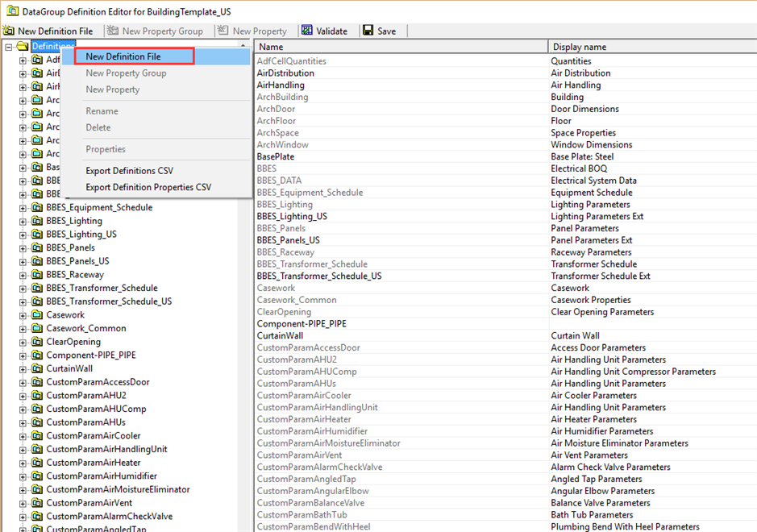Click the New Definition File toolbar label
Screen dimensions: 757x532
[x=56, y=31]
